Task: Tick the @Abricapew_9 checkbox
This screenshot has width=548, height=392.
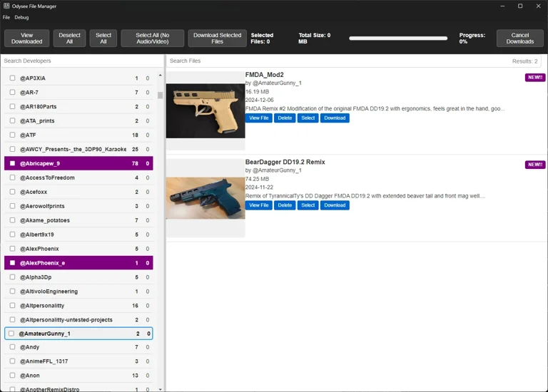Action: click(12, 163)
